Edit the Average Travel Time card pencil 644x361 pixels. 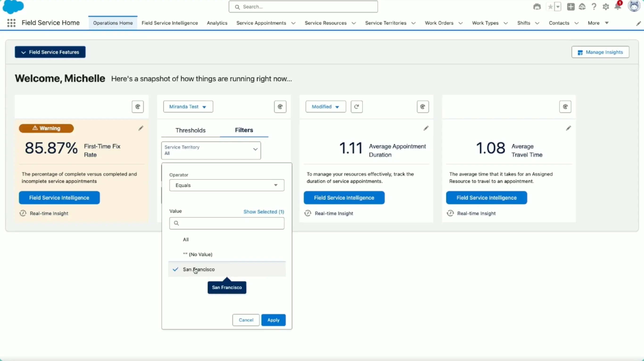(568, 128)
